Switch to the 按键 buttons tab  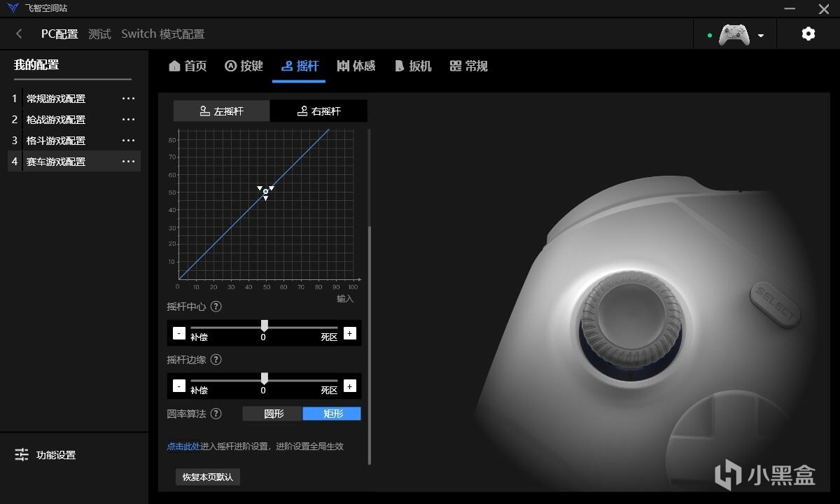tap(244, 66)
